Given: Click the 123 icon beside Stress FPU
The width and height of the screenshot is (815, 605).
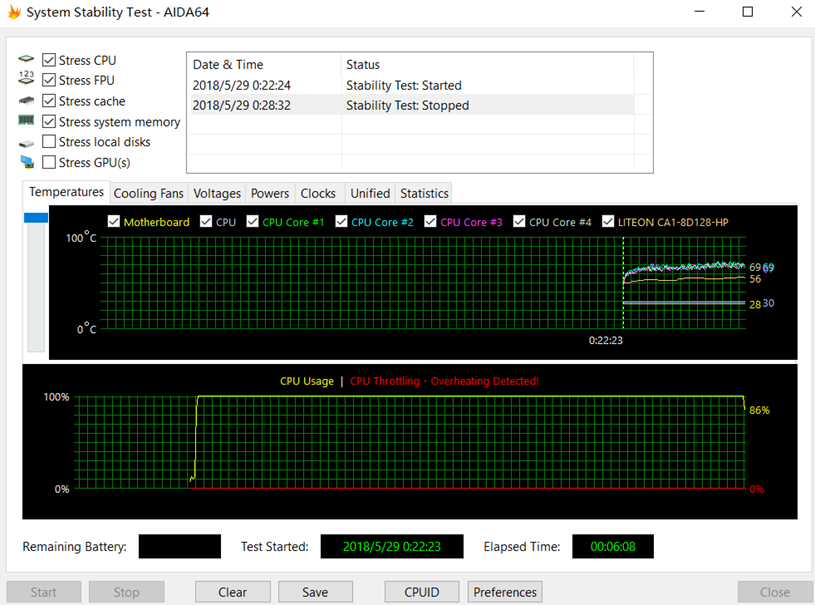Looking at the screenshot, I should point(26,80).
